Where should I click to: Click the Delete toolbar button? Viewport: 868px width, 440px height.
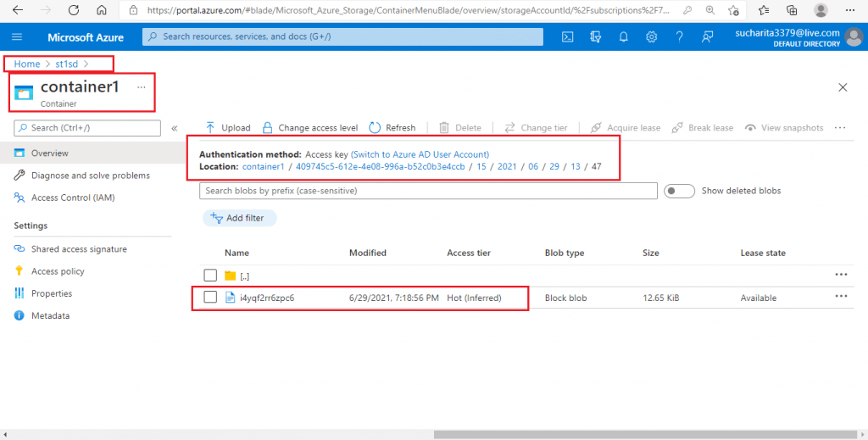click(x=460, y=128)
